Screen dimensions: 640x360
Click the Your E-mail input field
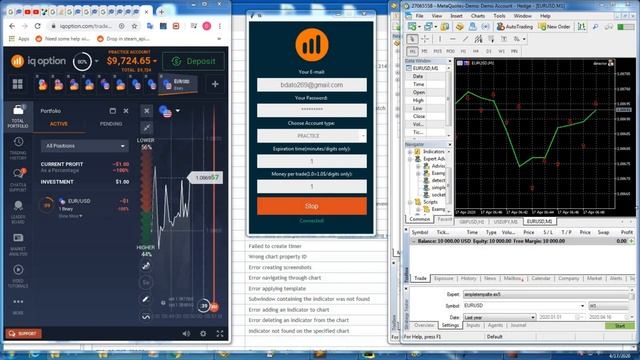(311, 85)
